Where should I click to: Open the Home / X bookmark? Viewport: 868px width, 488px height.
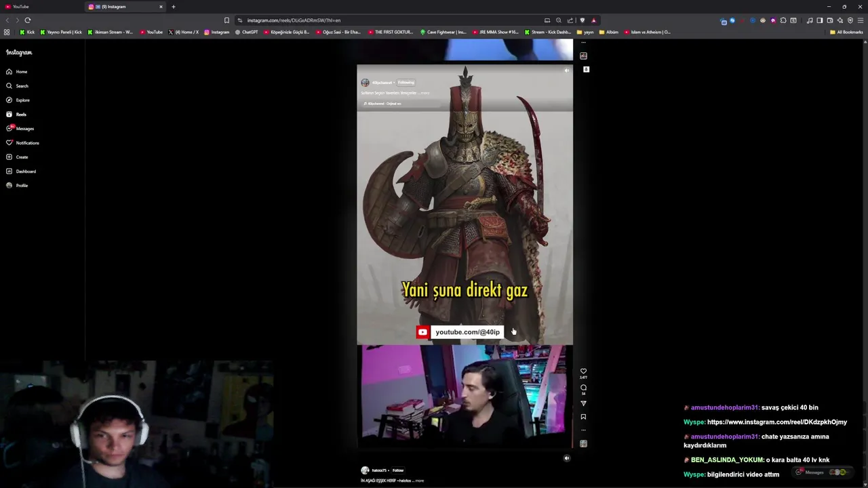183,32
